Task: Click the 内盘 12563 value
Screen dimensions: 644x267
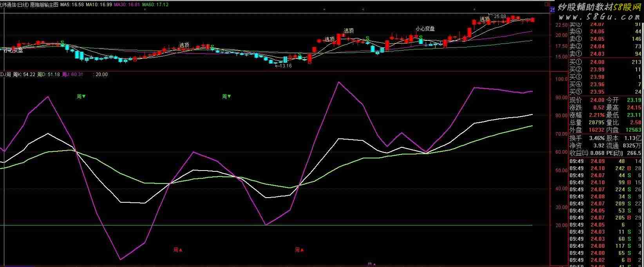Action: 633,130
